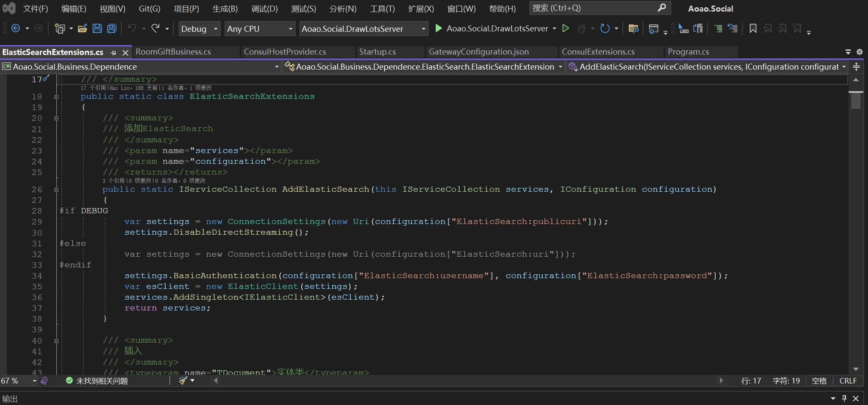Click the Redo arrow icon
This screenshot has height=405, width=868.
(155, 28)
